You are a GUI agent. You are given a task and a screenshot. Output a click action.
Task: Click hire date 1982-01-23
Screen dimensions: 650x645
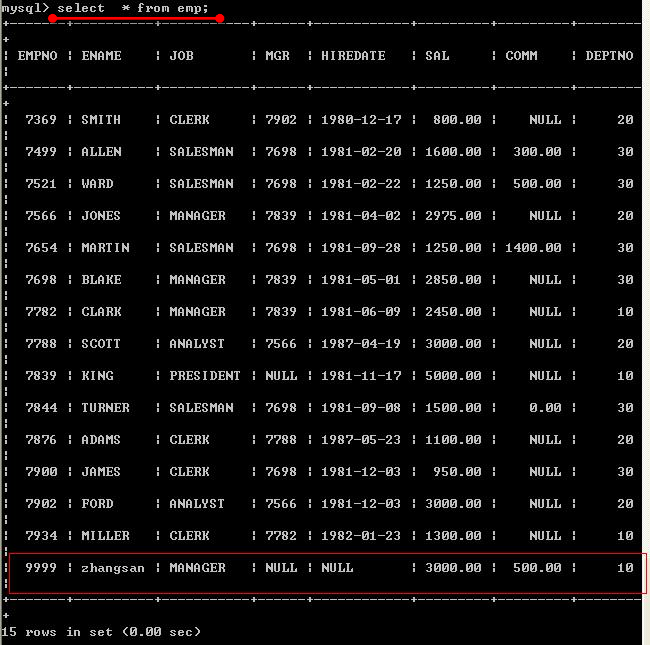(361, 536)
